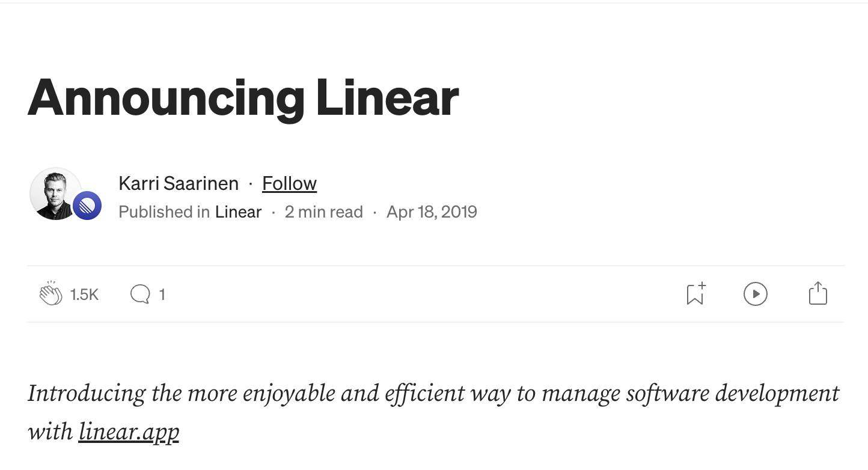Click the word Announcing in the headline
Screen dimensions: 868x470
tap(166, 98)
